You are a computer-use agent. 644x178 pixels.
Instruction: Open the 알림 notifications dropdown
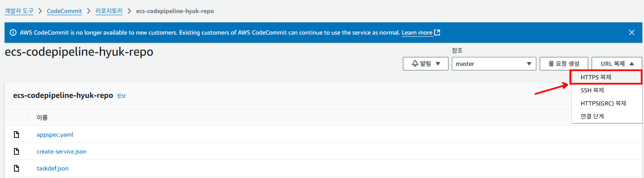point(426,64)
